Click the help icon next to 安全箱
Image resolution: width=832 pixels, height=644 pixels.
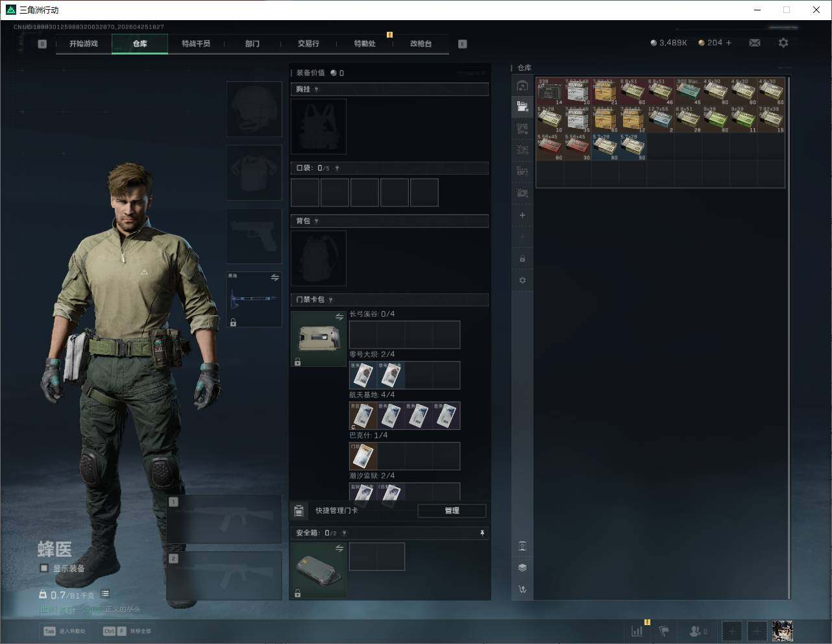click(344, 534)
